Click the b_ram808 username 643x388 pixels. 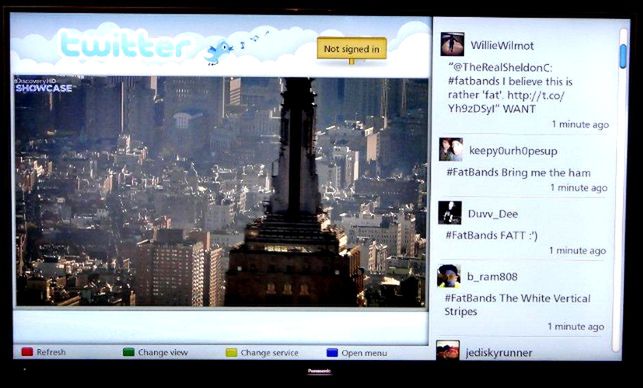[x=492, y=277]
